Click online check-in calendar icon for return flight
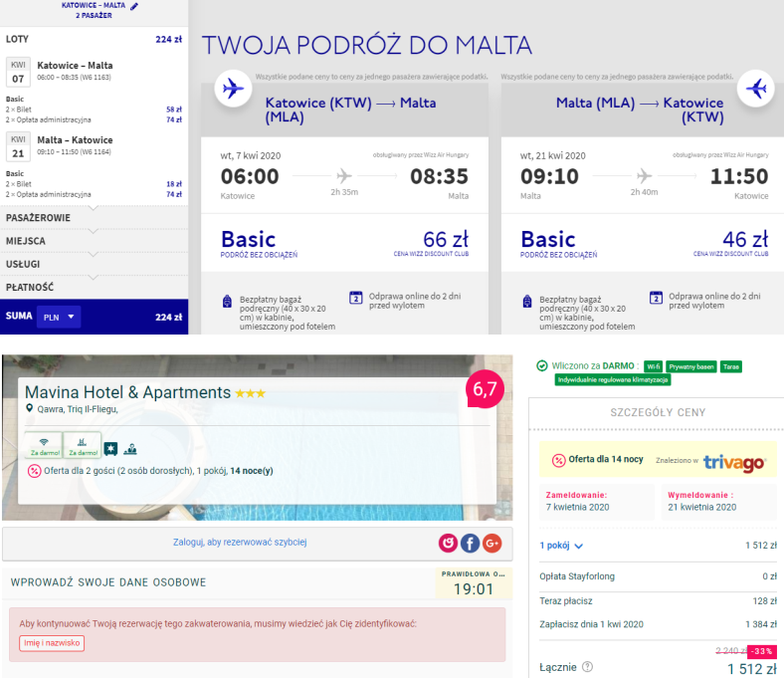This screenshot has height=679, width=784. 656,298
